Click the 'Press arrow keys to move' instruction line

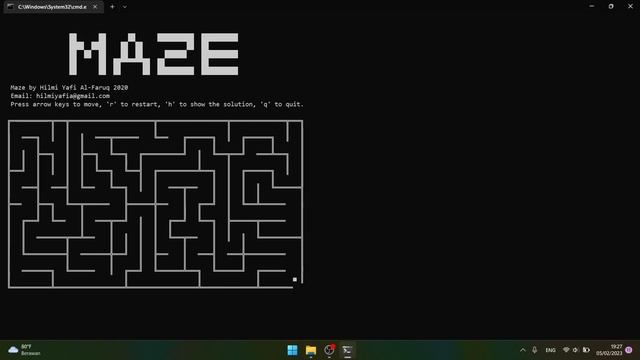(x=157, y=104)
